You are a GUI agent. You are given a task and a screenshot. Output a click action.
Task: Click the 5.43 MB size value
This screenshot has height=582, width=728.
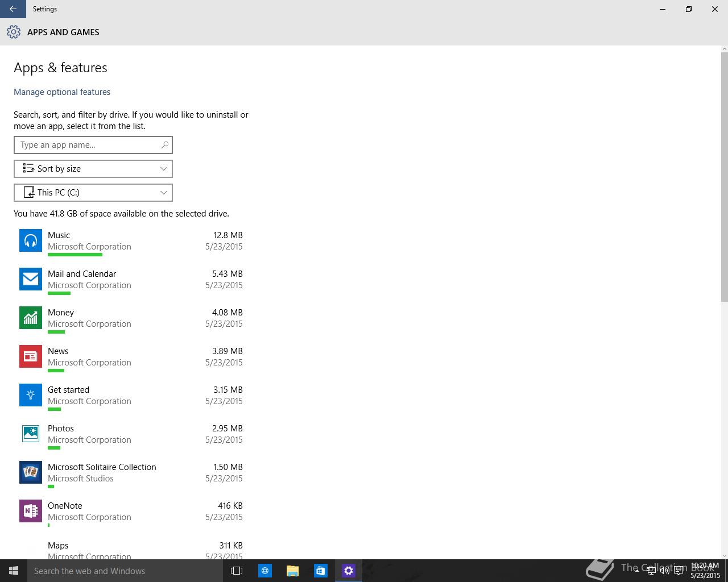227,274
